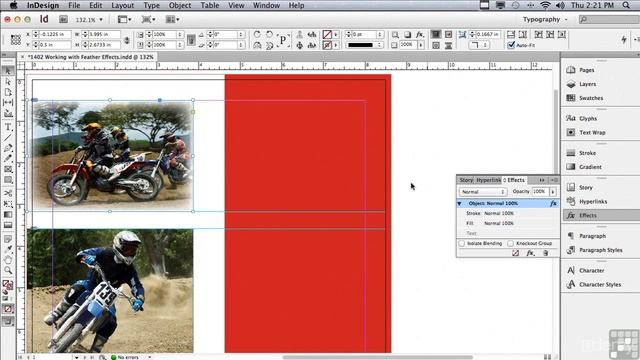
Task: Open the Typography workspace switcher
Action: 545,19
